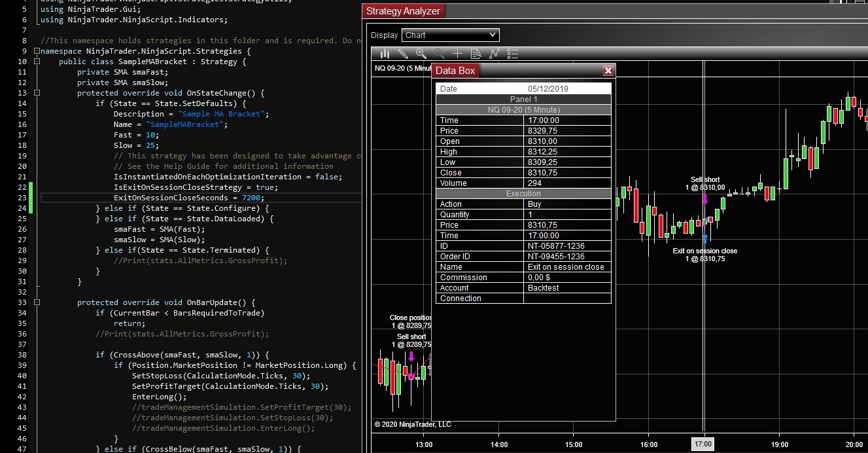Click the Quantity value 1 cell in Data Box

(x=567, y=215)
